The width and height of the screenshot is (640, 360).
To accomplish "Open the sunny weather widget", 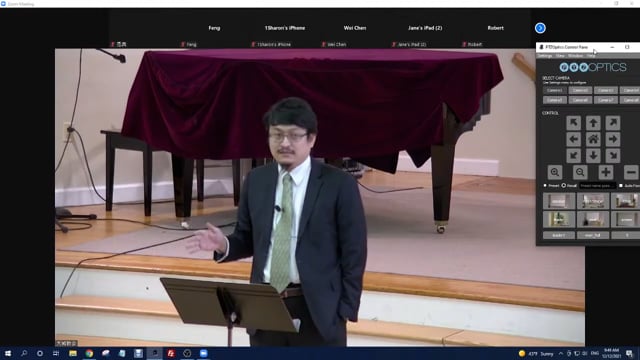I will [x=536, y=353].
